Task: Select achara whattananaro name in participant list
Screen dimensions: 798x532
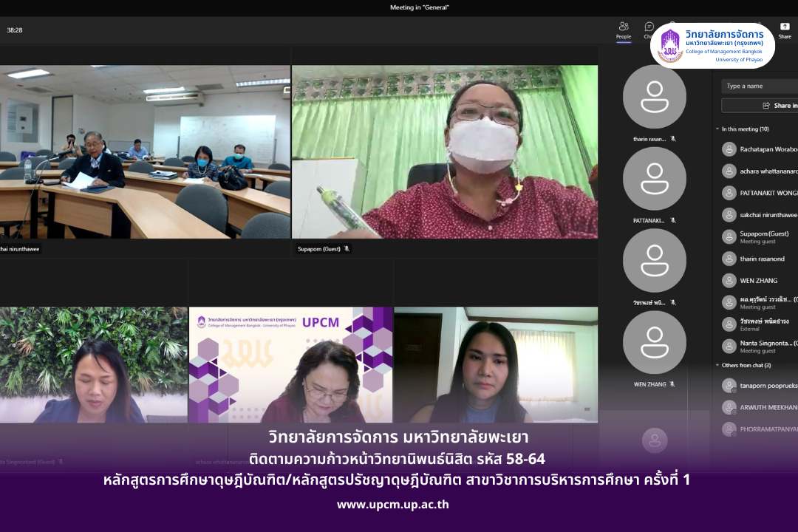Action: click(768, 171)
